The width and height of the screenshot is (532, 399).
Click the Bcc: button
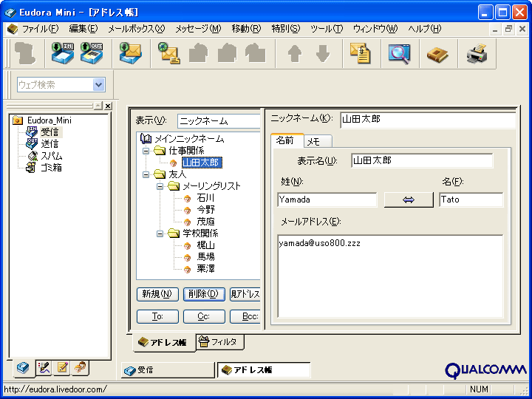[x=245, y=316]
